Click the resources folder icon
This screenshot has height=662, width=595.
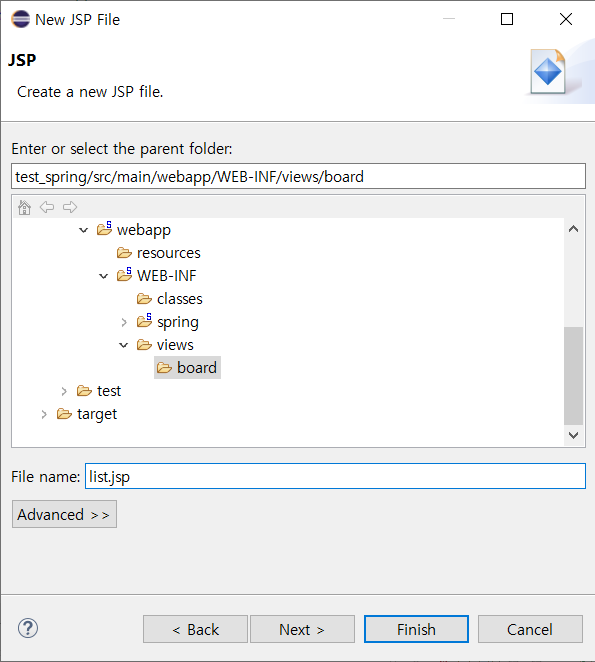tap(124, 253)
